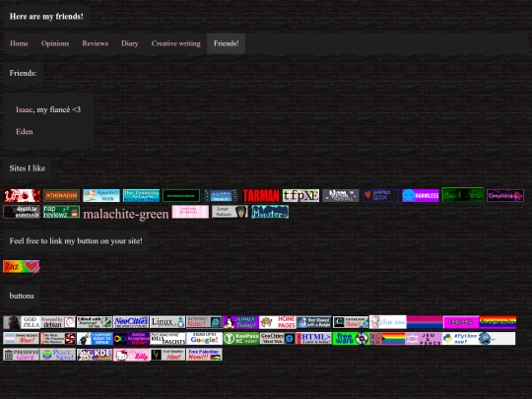The width and height of the screenshot is (532, 399).
Task: Click the HTML Learn it today badge
Action: [314, 339]
